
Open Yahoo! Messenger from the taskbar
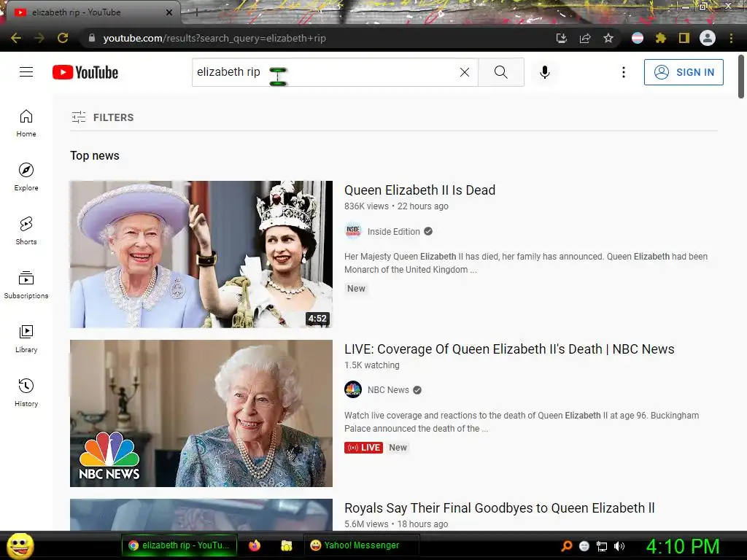(361, 545)
